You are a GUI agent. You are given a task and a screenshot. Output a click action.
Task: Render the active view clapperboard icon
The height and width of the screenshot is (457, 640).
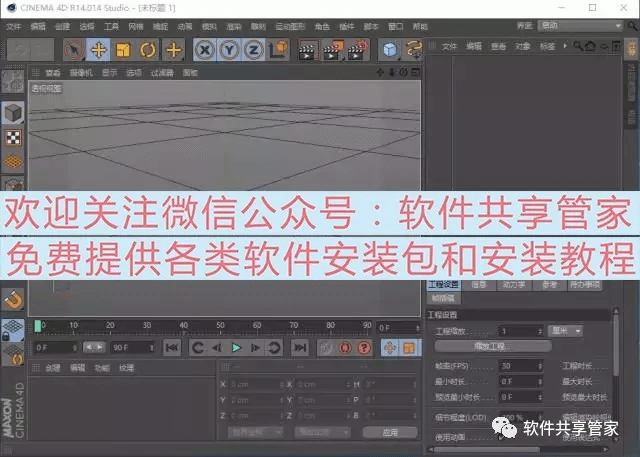[308, 50]
